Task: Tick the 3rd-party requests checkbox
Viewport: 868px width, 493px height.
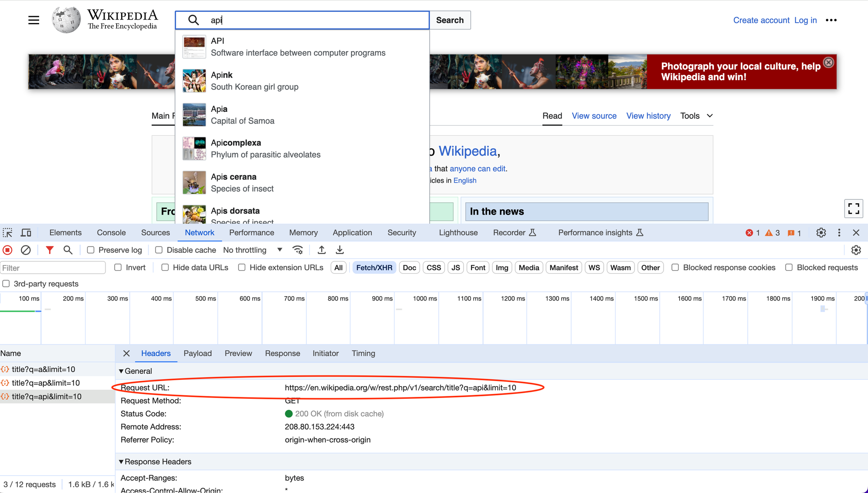Action: point(6,284)
